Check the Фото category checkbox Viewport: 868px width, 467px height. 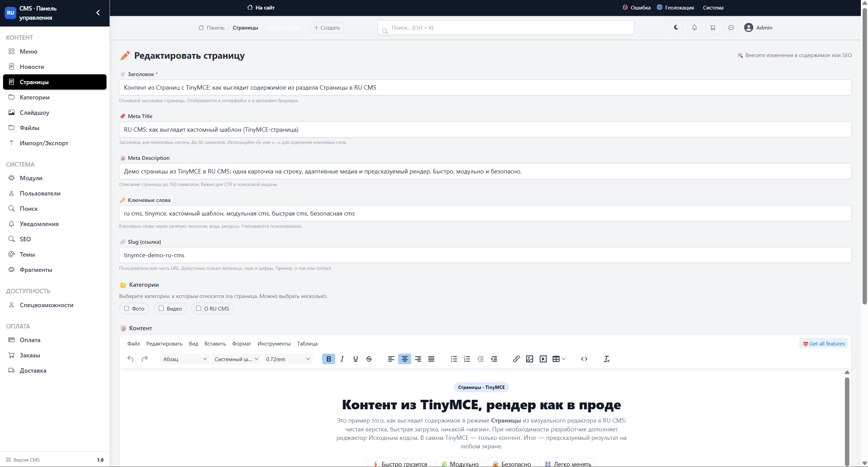click(127, 308)
